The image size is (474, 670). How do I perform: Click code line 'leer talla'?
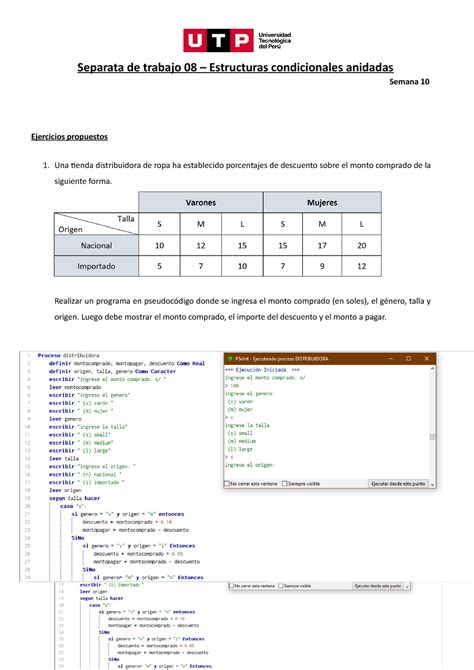pyautogui.click(x=64, y=458)
